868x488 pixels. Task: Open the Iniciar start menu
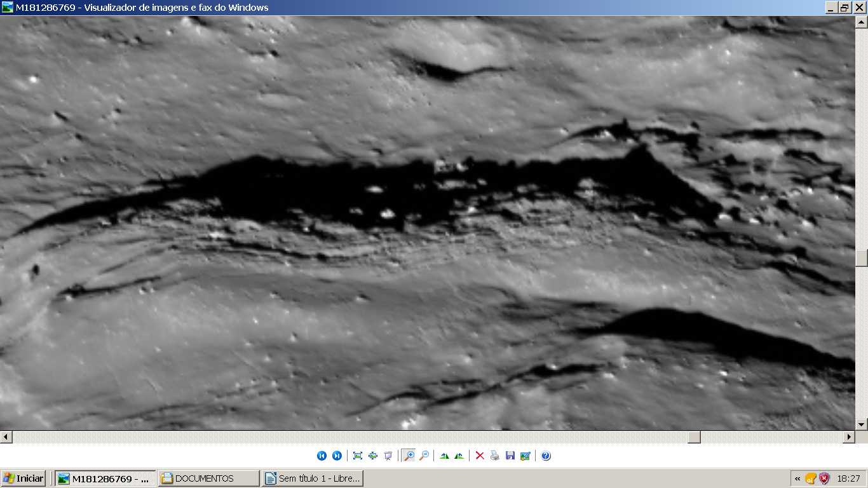click(24, 478)
